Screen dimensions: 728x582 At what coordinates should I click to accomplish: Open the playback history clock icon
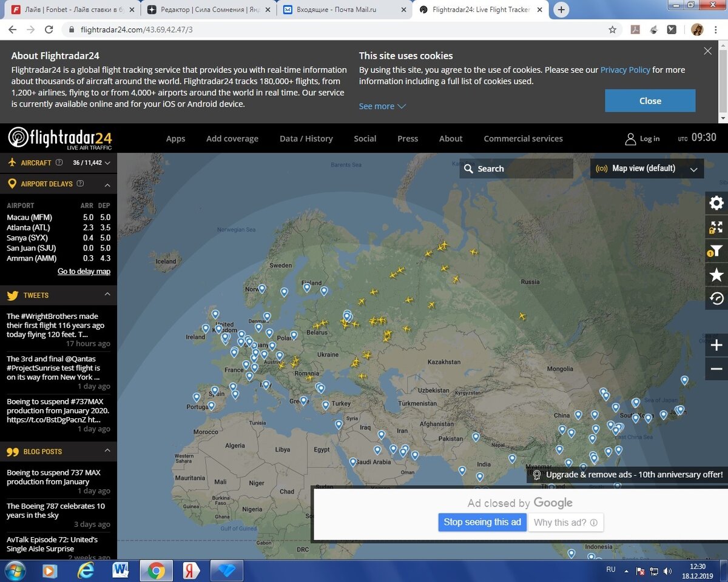coord(716,298)
